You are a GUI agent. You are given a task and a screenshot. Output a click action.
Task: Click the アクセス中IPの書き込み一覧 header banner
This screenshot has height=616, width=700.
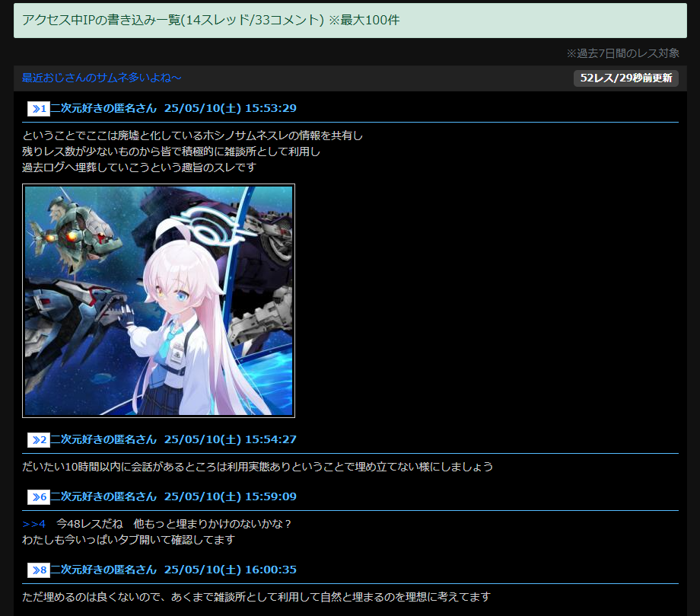pos(350,21)
